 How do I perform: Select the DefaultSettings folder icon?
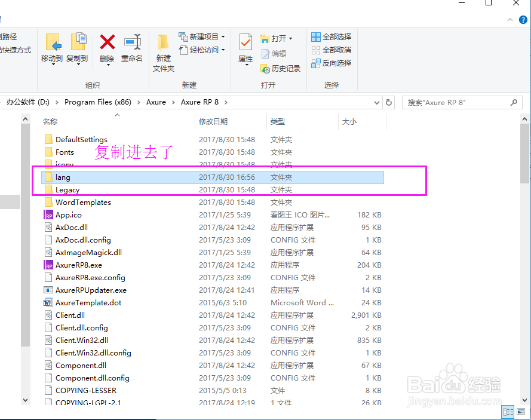[x=48, y=140]
